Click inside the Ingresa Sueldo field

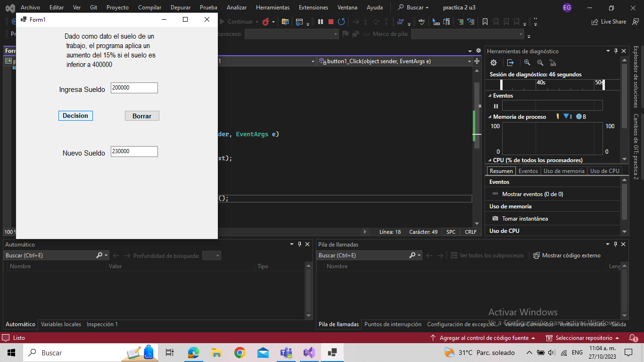(x=134, y=88)
